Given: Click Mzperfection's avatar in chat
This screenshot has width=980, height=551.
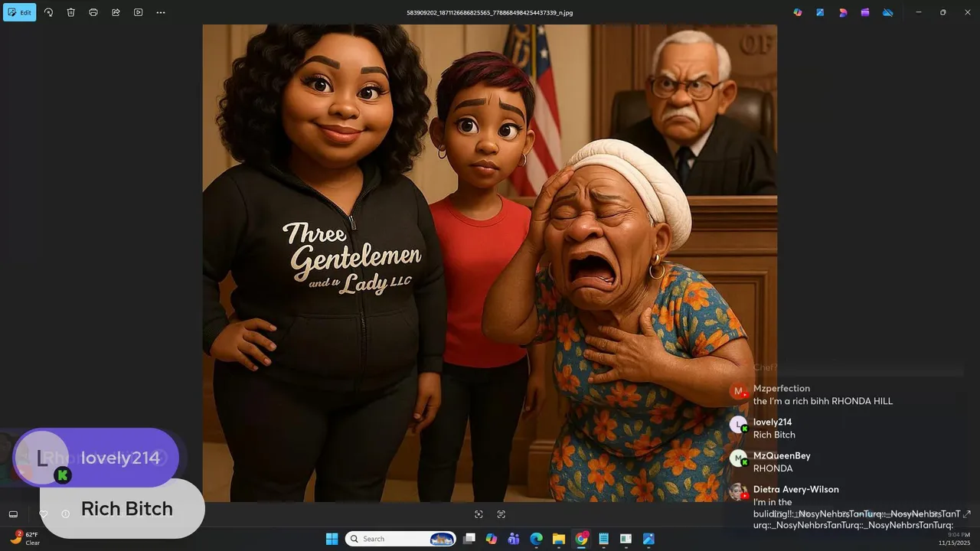Looking at the screenshot, I should [738, 392].
